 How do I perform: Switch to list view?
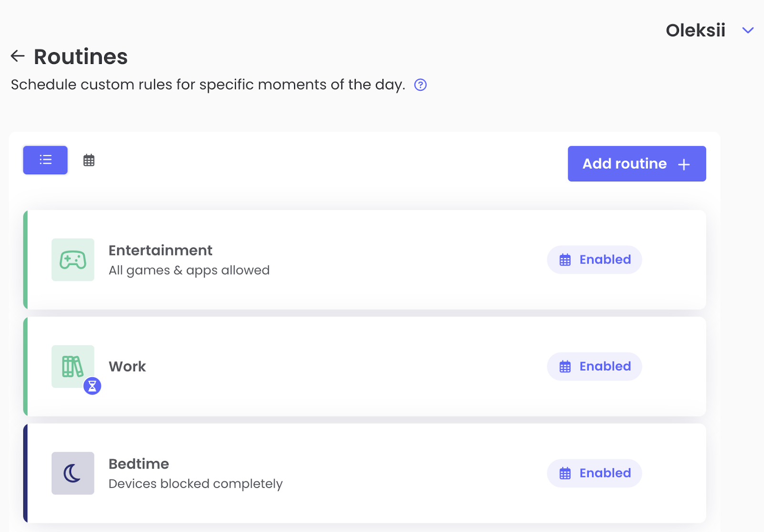(45, 160)
